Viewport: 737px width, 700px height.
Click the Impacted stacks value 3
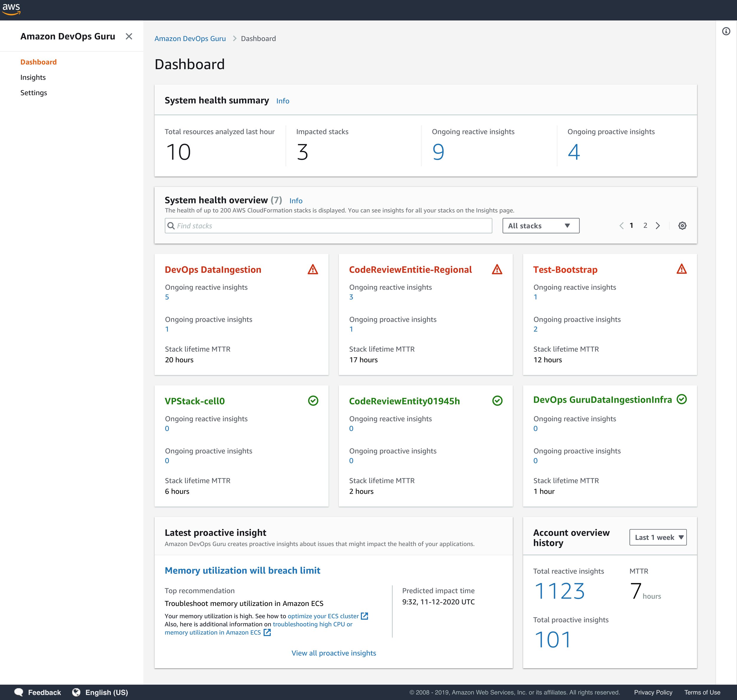(x=302, y=152)
